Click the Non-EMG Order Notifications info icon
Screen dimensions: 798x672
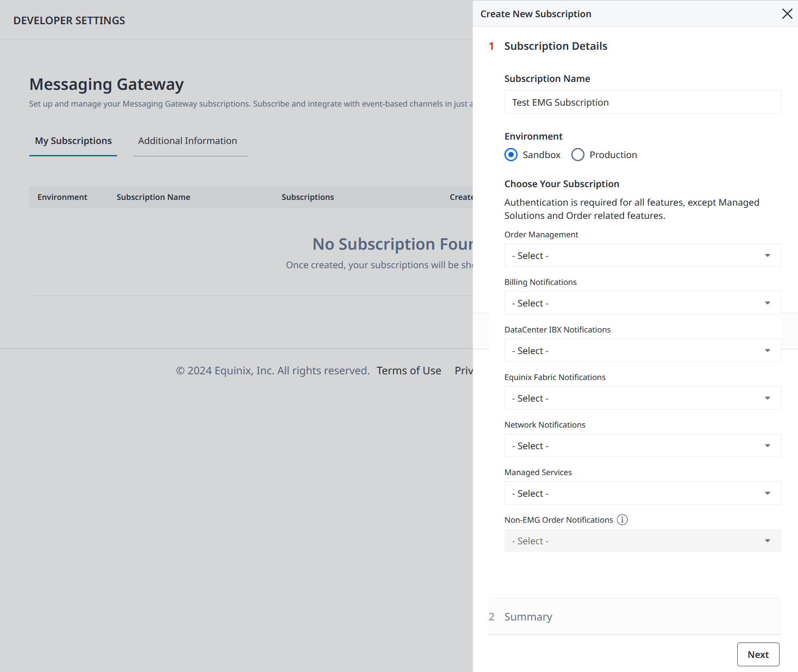[x=622, y=520]
